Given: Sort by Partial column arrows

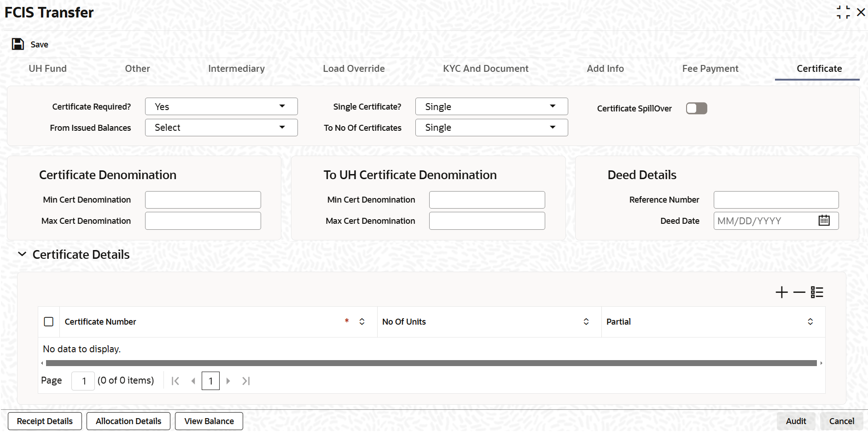Looking at the screenshot, I should click(810, 321).
